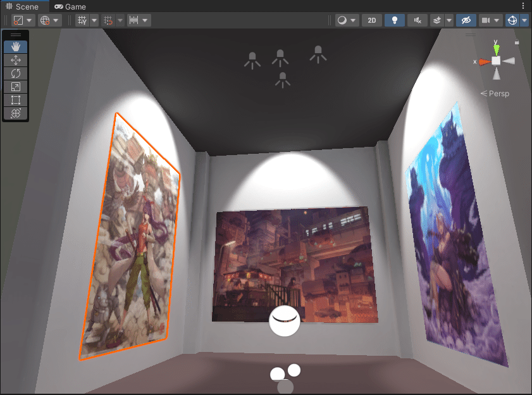Open the increment snap dropdown arrow
The height and width of the screenshot is (395, 532).
pos(145,20)
